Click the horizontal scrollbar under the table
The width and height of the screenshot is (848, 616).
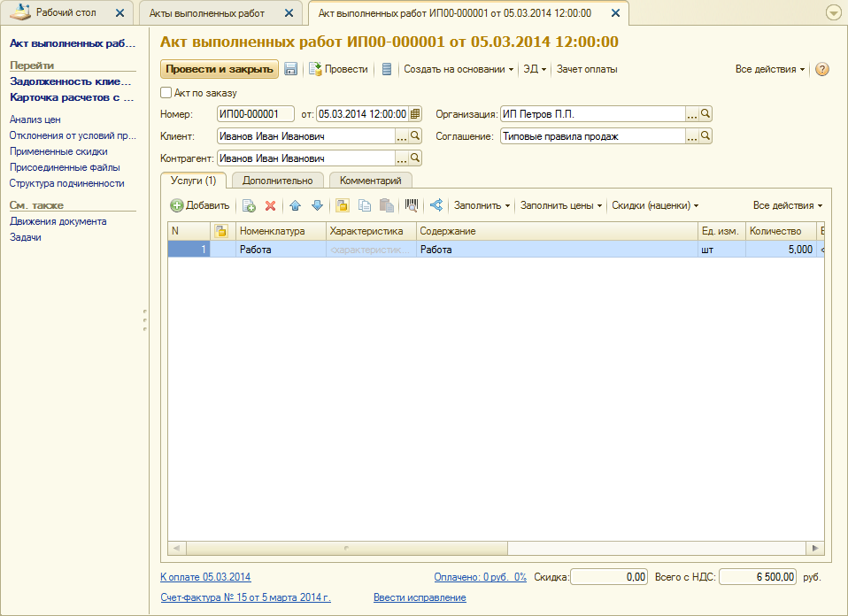[496, 549]
